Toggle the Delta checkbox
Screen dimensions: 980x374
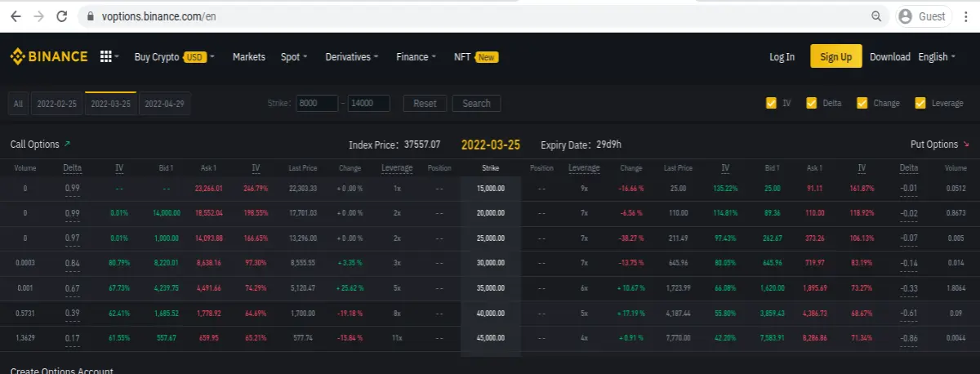(x=812, y=103)
